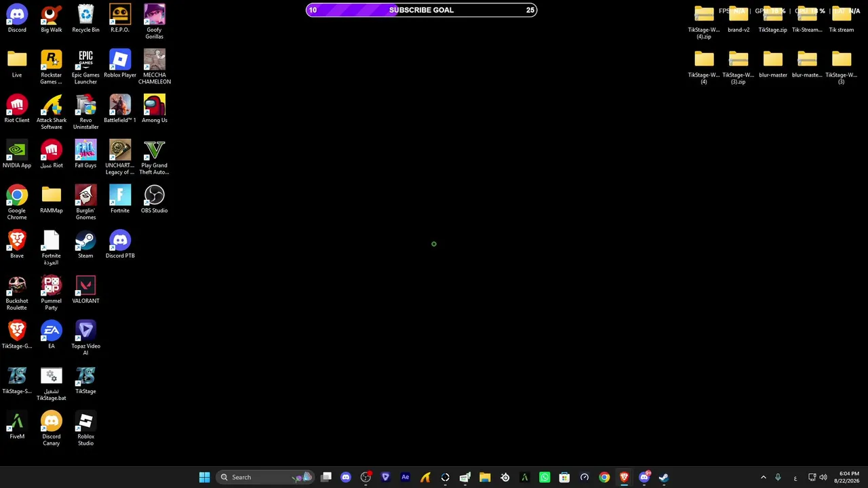Select the Discord Canary icon
The width and height of the screenshot is (868, 488).
tap(52, 428)
